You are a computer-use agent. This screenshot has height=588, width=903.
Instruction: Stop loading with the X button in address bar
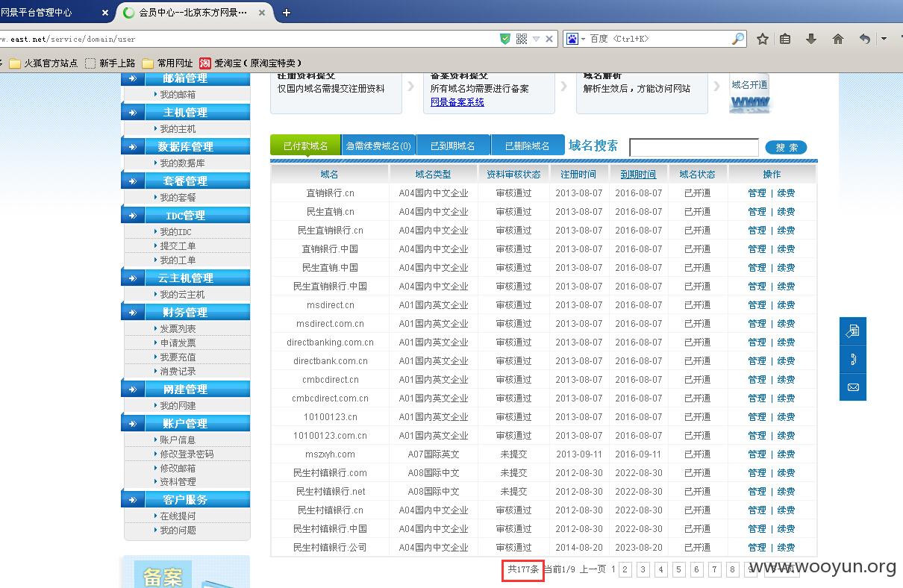550,39
